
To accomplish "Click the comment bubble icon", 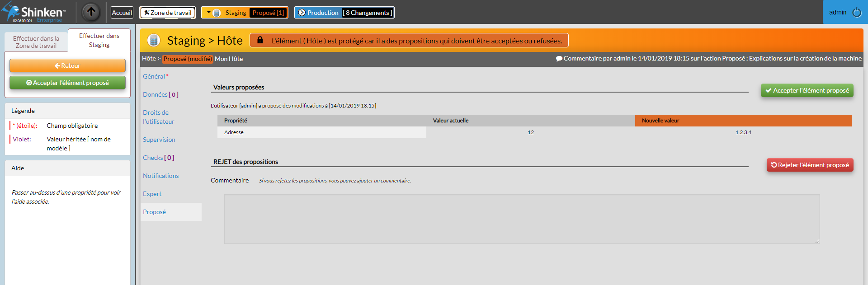I will coord(559,59).
